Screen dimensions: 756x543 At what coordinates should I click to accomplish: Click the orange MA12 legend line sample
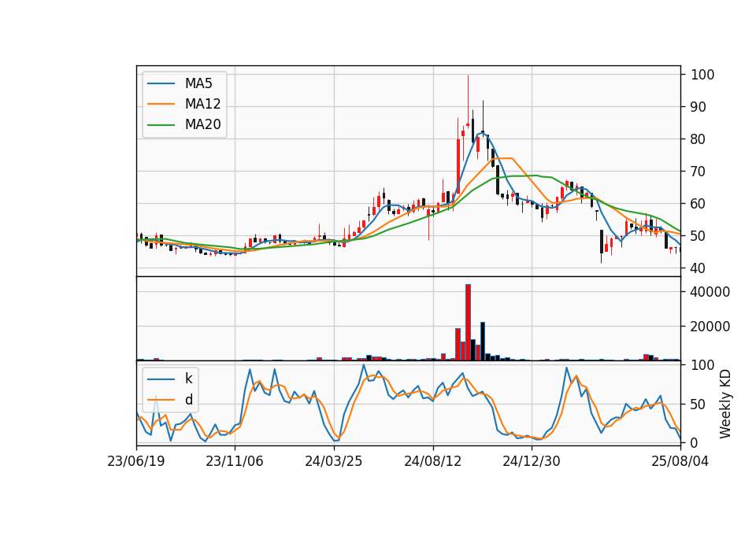161,104
